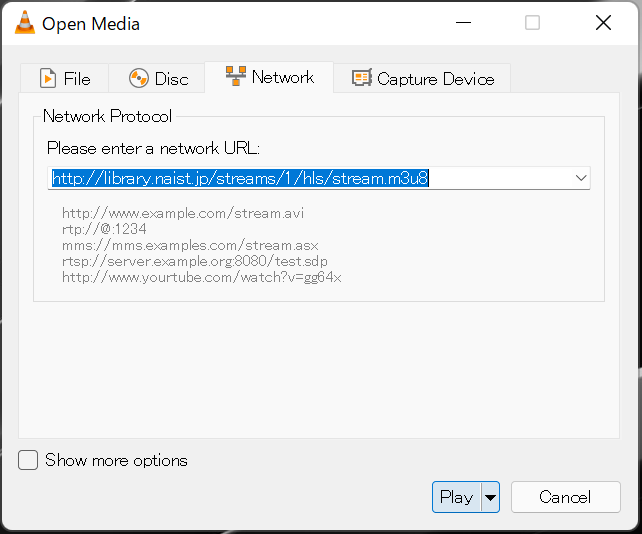Image resolution: width=642 pixels, height=534 pixels.
Task: Cancel the Open Media dialog
Action: click(x=565, y=497)
